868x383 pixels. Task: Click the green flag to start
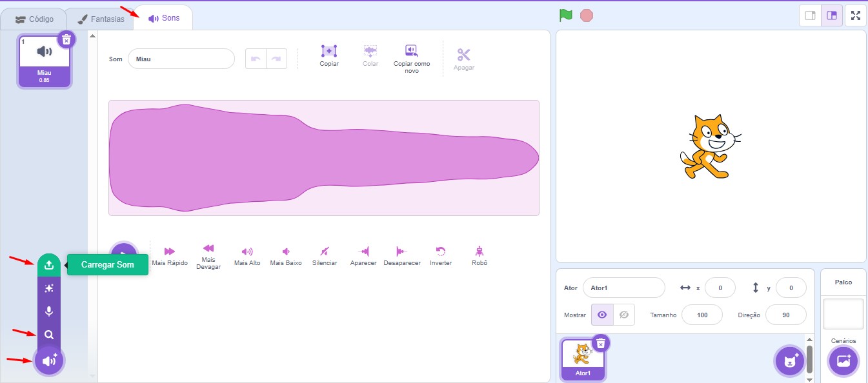(566, 15)
